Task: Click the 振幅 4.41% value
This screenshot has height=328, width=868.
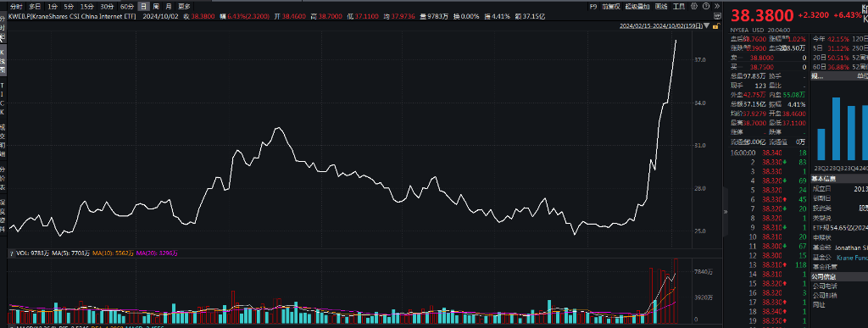Action: [x=797, y=104]
